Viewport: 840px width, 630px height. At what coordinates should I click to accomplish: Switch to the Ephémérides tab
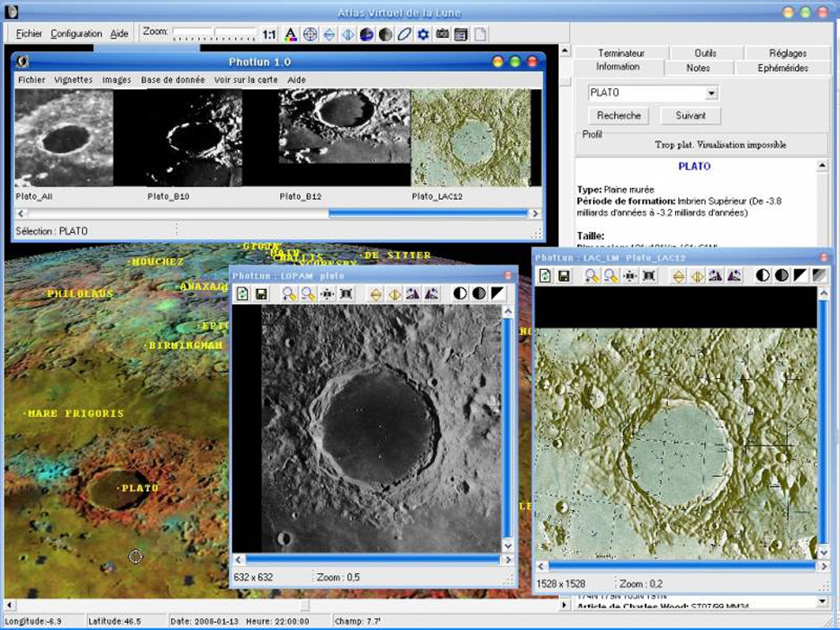click(x=782, y=68)
